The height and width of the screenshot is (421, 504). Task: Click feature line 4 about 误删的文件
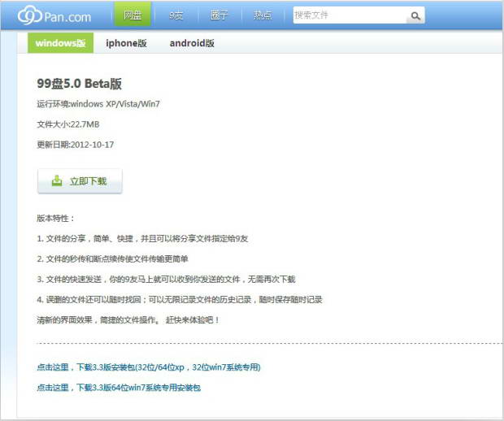180,300
